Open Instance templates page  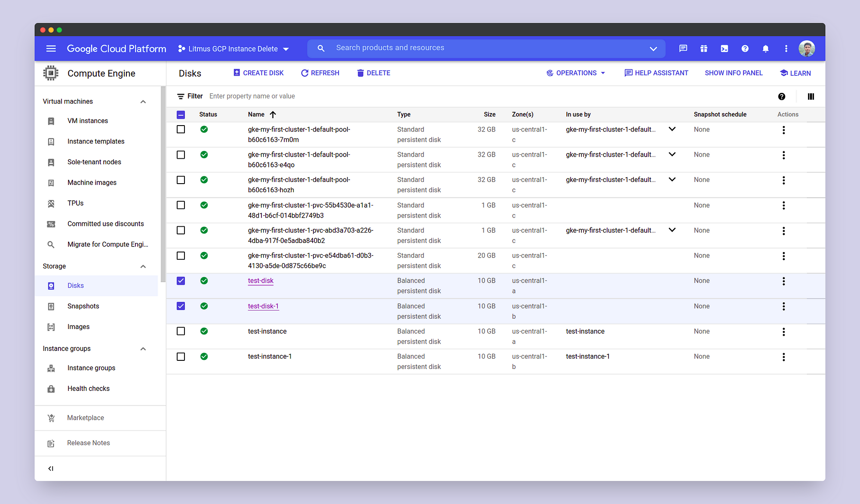(96, 141)
